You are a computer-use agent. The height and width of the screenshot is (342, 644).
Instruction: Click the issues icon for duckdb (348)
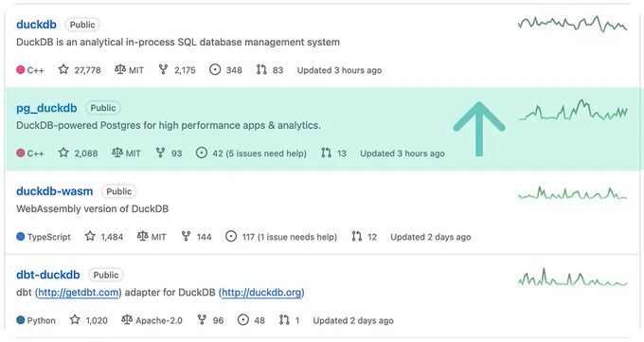(215, 70)
